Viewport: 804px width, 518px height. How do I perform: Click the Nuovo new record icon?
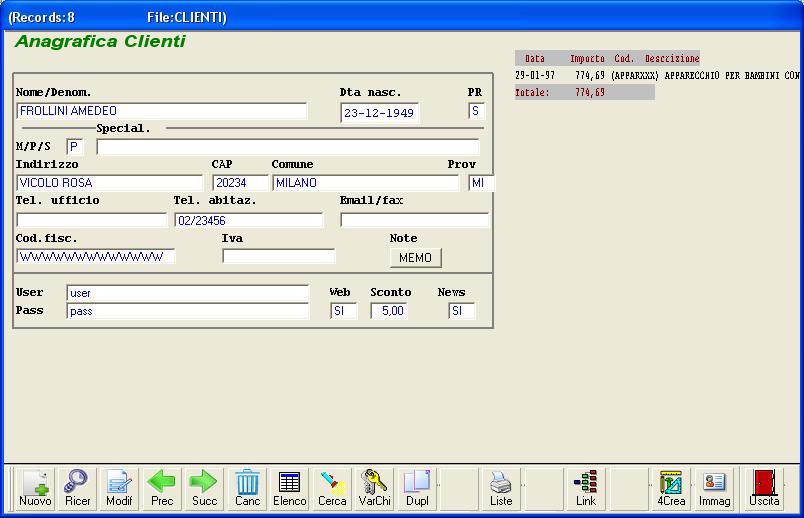point(35,489)
